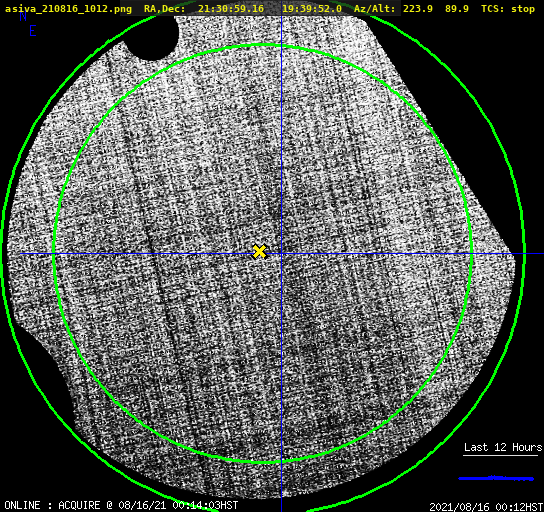Click the blue N north compass label
544x512 pixels.
pos(23,16)
